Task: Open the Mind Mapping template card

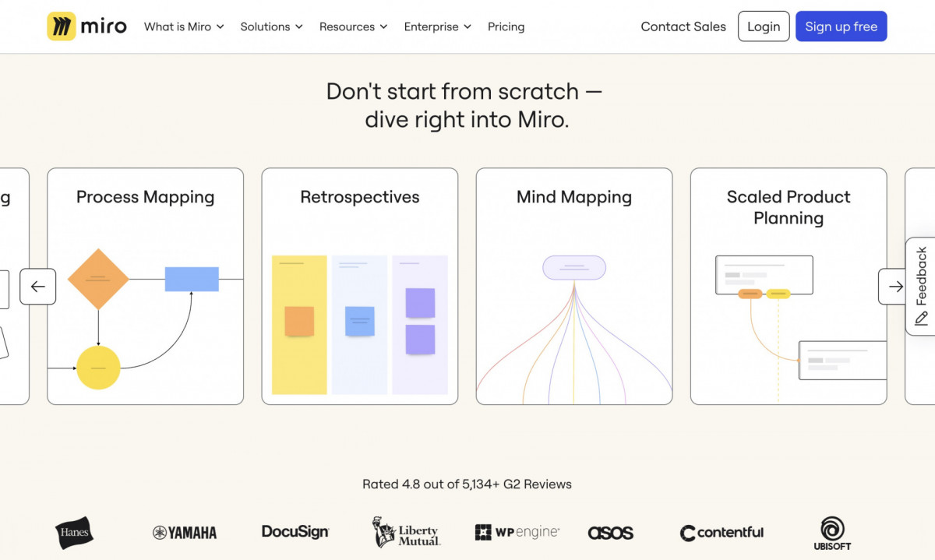Action: point(573,286)
